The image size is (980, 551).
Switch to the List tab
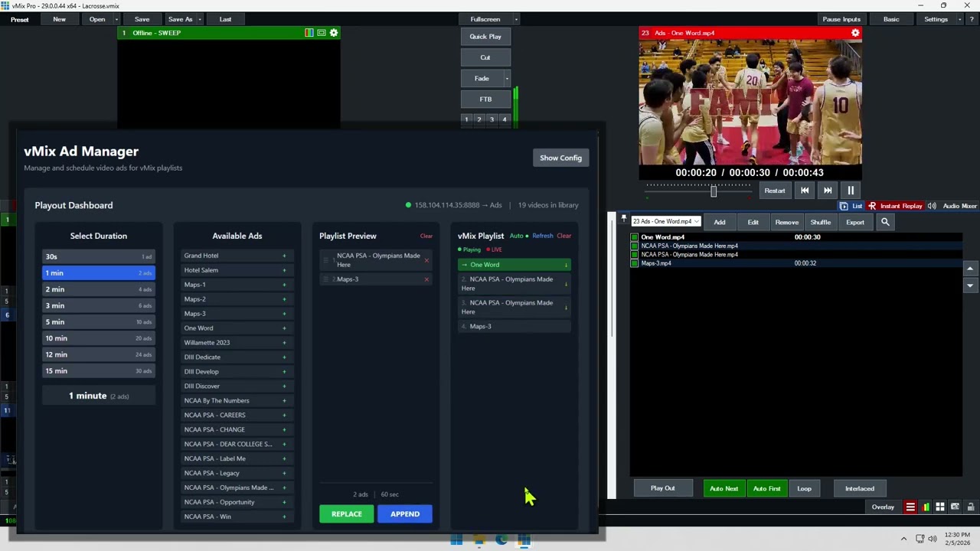click(x=851, y=206)
